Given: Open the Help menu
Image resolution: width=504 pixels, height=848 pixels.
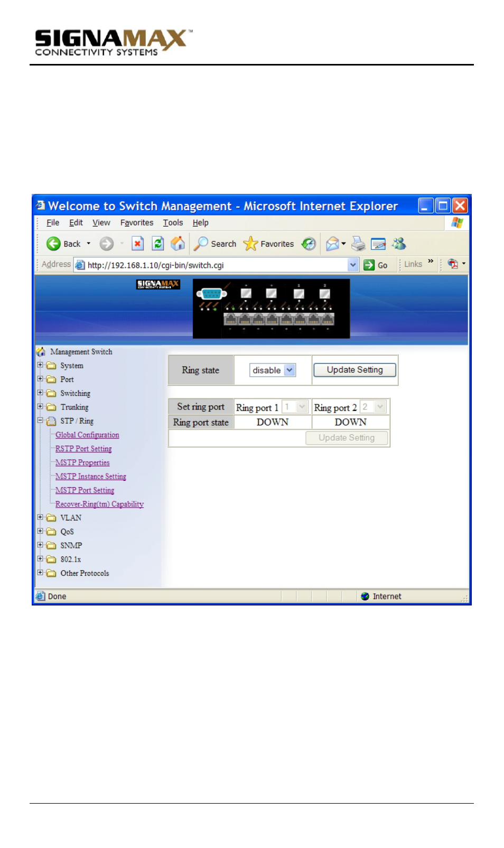Looking at the screenshot, I should [x=200, y=223].
